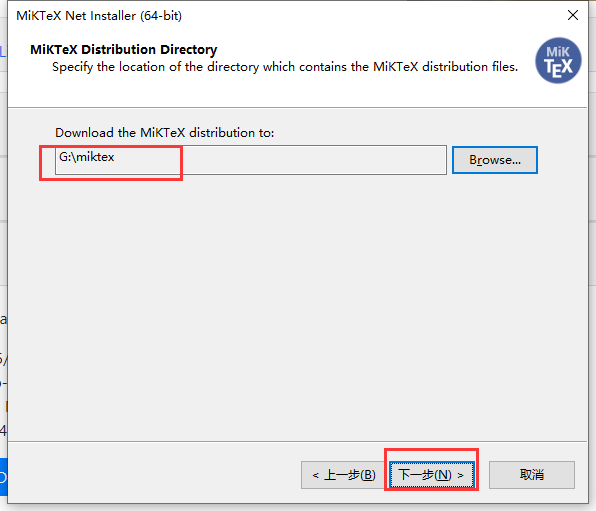Click Browse... to choose a download folder

[495, 160]
